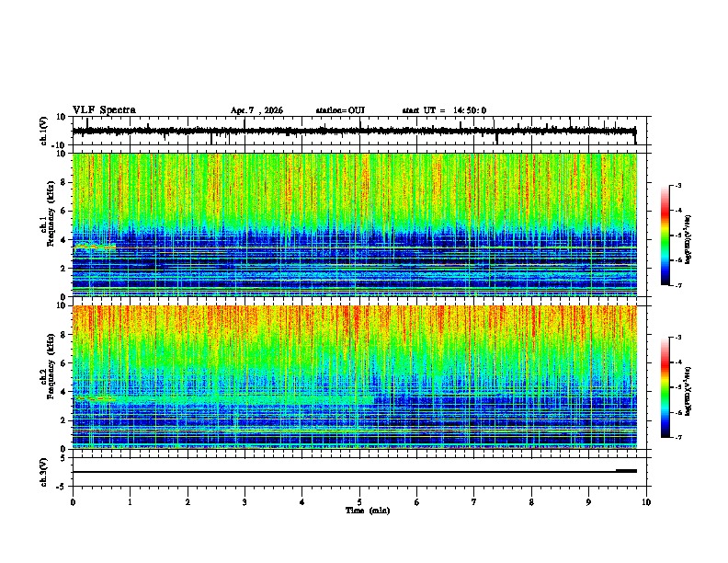Viewport: 728px width, 563px height.
Task: Click the ch.1 voltage waveform trace
Action: [354, 131]
